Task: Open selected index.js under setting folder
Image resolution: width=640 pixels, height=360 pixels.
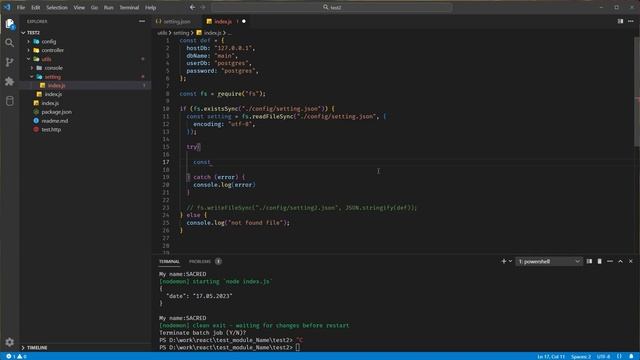Action: [x=85, y=85]
